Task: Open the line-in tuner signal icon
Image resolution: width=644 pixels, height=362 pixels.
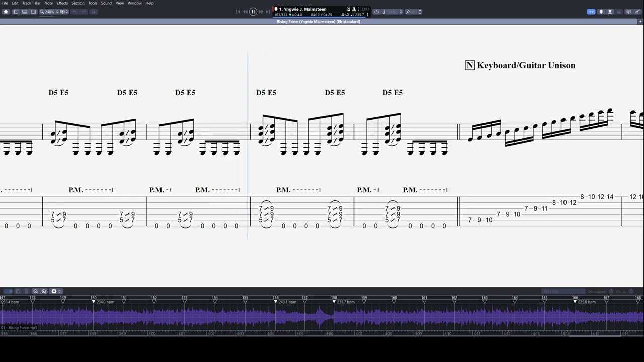Action: coord(629,12)
